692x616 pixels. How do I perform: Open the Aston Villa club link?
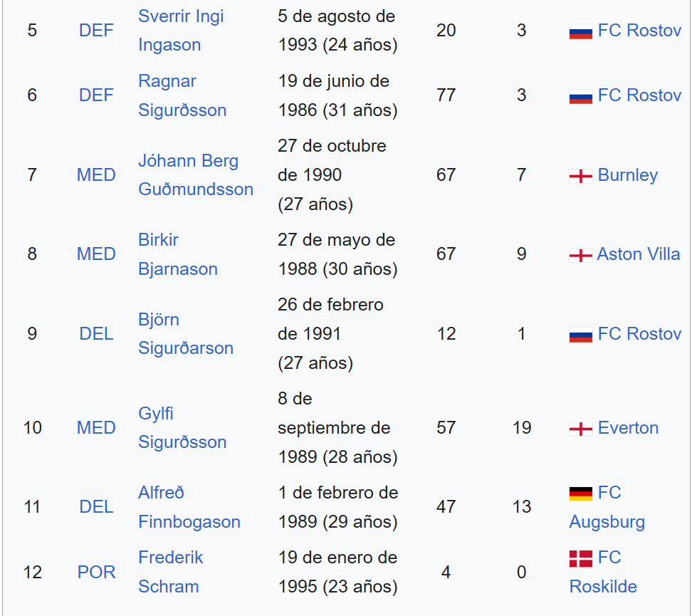click(x=638, y=254)
